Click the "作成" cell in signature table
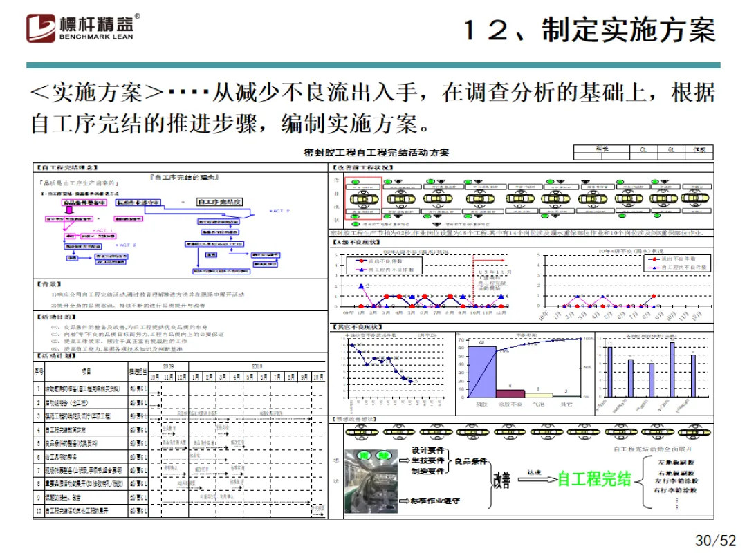Screen dimensions: 747x560 pos(699,149)
